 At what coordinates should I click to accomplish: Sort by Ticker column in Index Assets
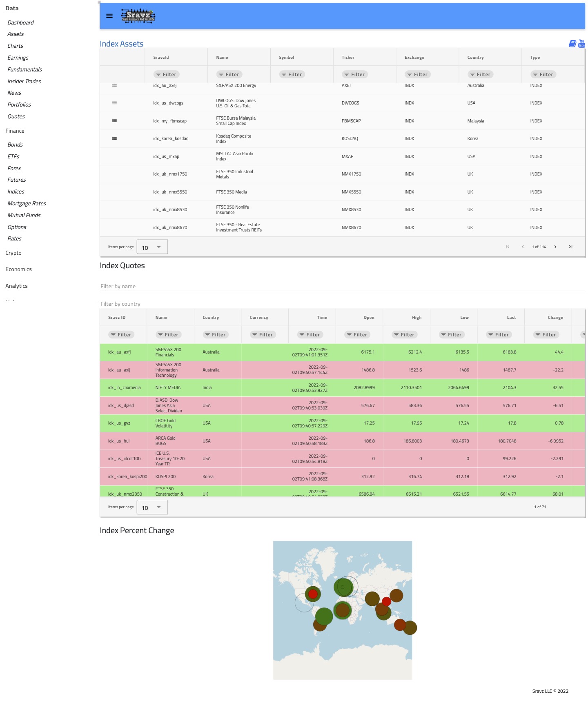coord(348,57)
